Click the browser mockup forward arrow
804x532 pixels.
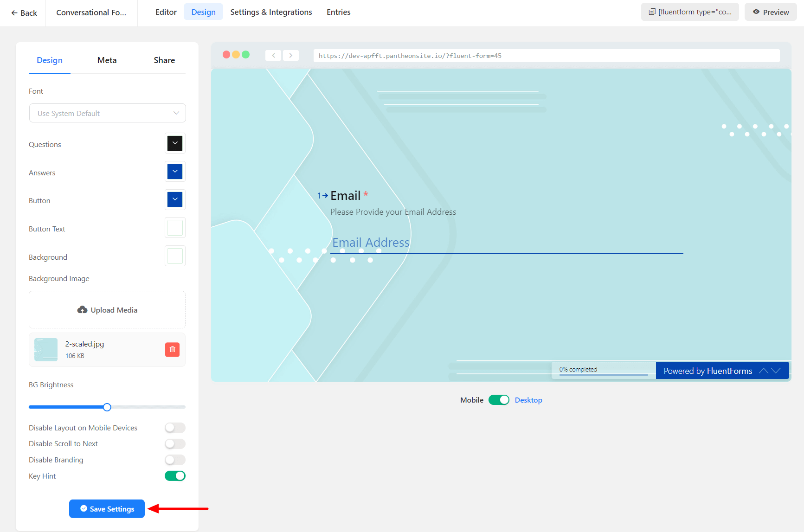(x=291, y=55)
